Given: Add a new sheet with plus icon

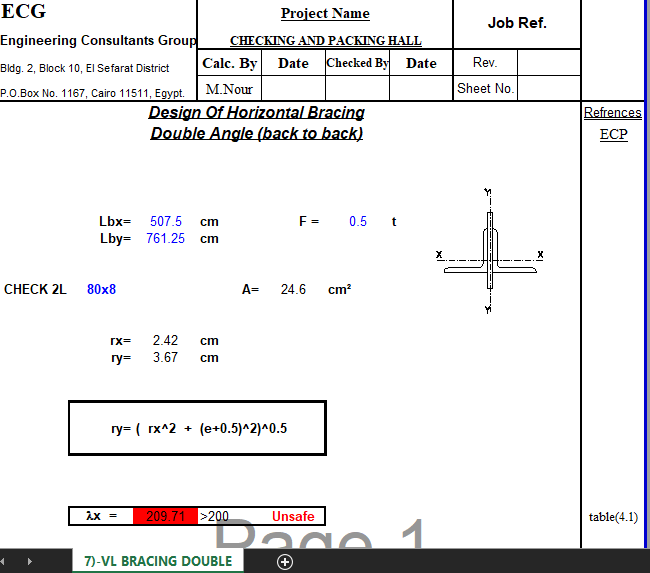Looking at the screenshot, I should (x=285, y=562).
